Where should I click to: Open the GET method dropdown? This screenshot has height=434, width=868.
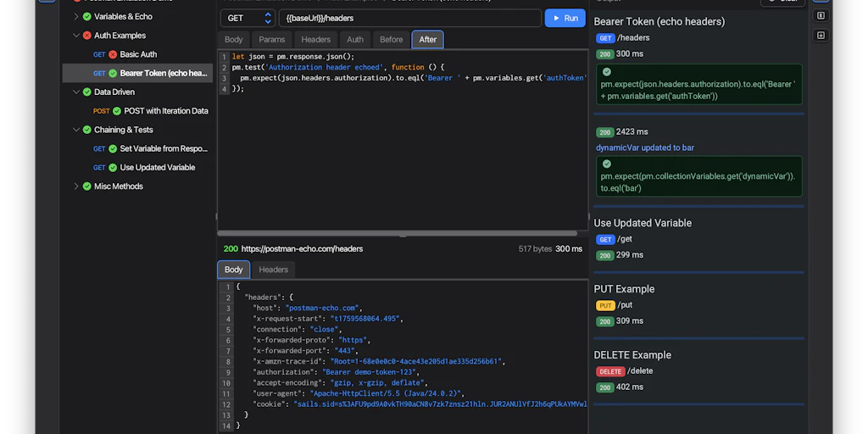[x=248, y=18]
